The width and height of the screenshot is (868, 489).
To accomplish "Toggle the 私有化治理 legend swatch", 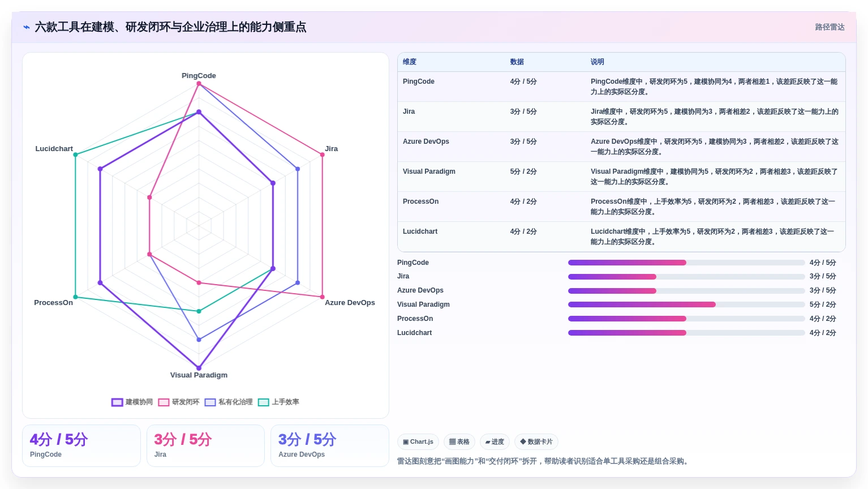I will [210, 402].
